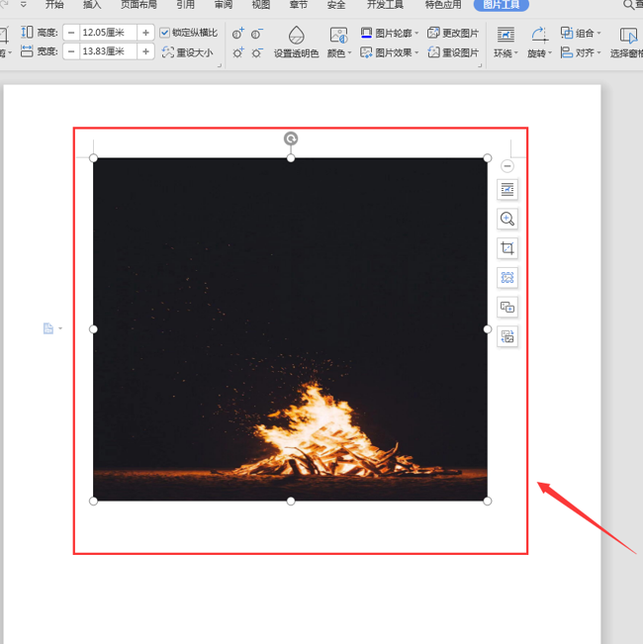Screen dimensions: 644x644
Task: Click the increase brightness icon
Action: pyautogui.click(x=238, y=52)
